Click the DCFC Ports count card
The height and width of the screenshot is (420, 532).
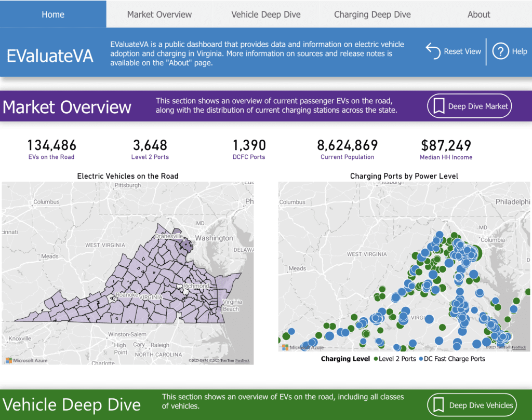point(249,149)
